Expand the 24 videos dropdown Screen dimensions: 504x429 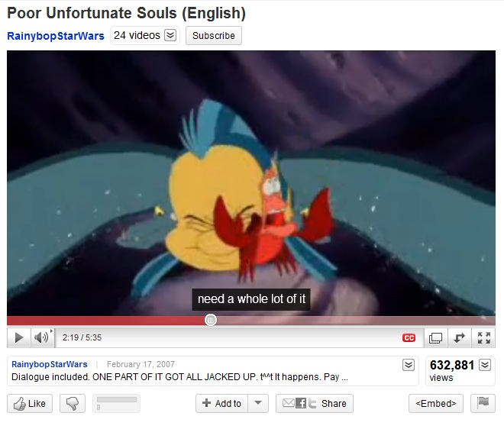(170, 35)
